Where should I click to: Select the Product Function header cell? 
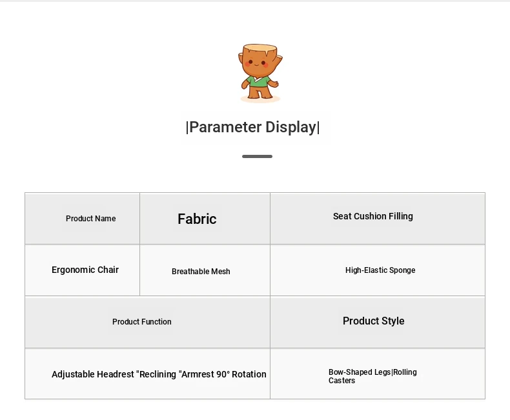pyautogui.click(x=147, y=322)
